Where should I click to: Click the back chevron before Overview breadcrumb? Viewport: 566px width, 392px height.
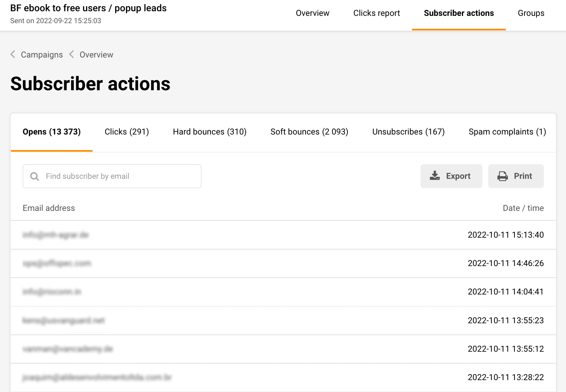[x=71, y=55]
